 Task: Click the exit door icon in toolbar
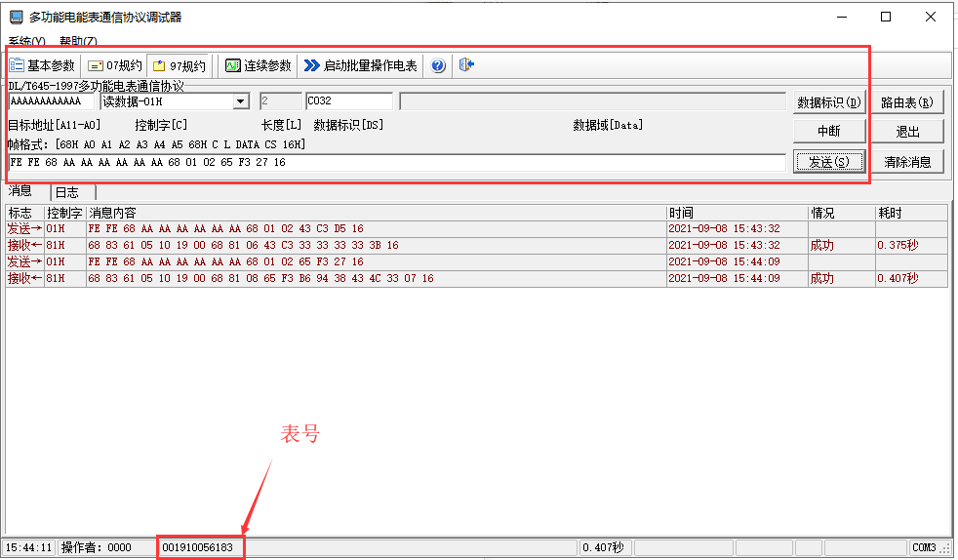click(x=466, y=65)
